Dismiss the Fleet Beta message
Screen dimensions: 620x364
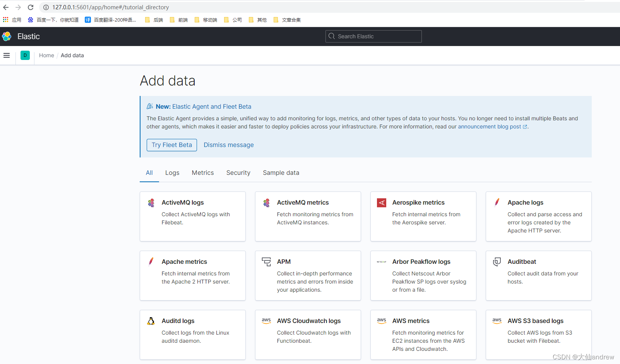pos(229,145)
